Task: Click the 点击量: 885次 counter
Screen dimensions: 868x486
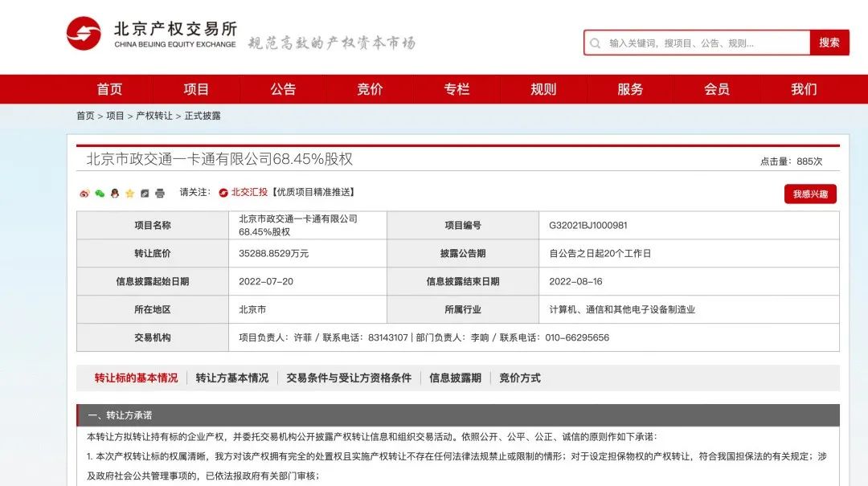Action: [791, 161]
